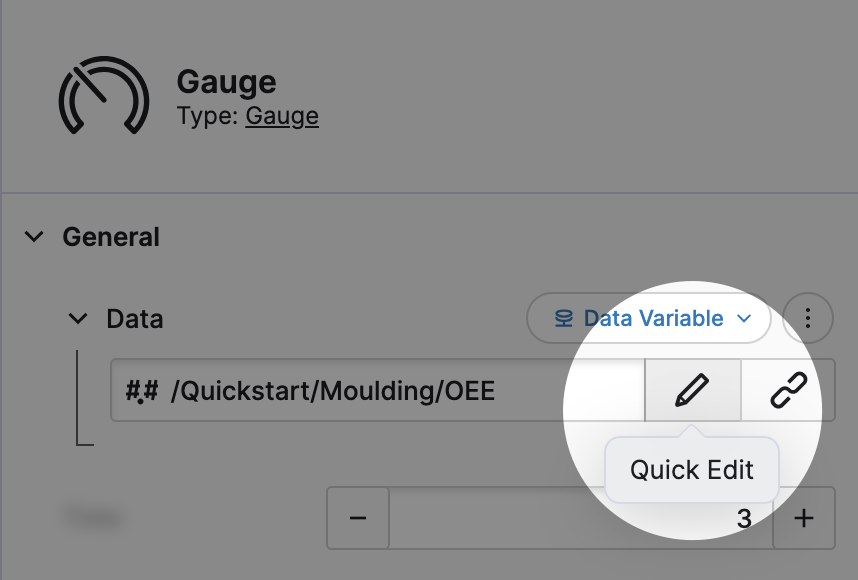Click the number field showing 3
This screenshot has height=580, width=858.
[580, 518]
